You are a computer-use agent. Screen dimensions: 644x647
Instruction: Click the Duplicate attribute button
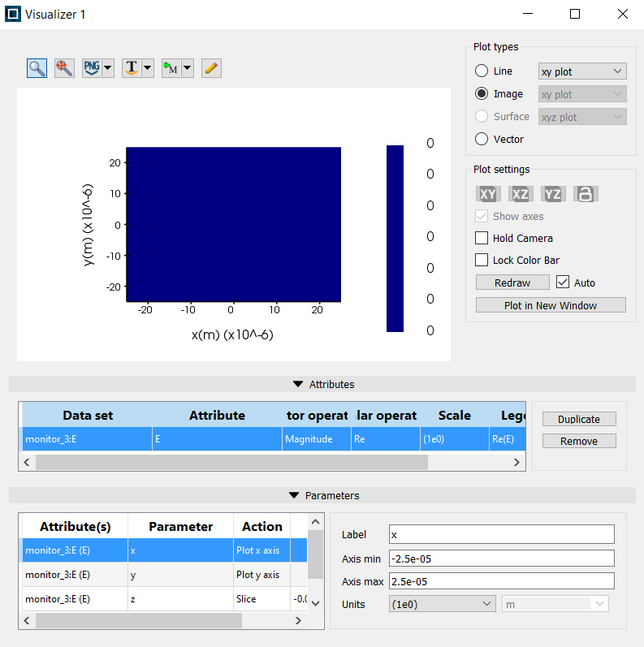[x=579, y=419]
